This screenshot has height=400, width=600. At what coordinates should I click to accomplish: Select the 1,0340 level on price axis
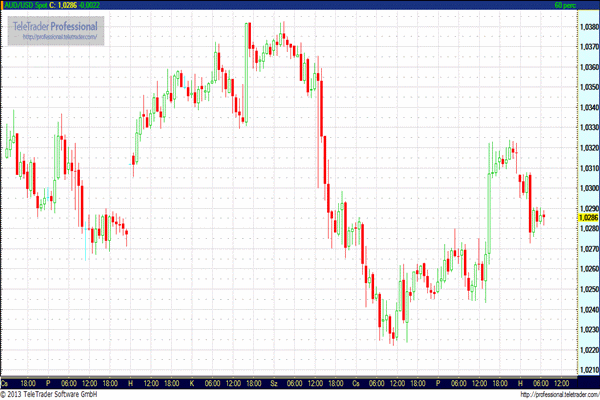(588, 108)
